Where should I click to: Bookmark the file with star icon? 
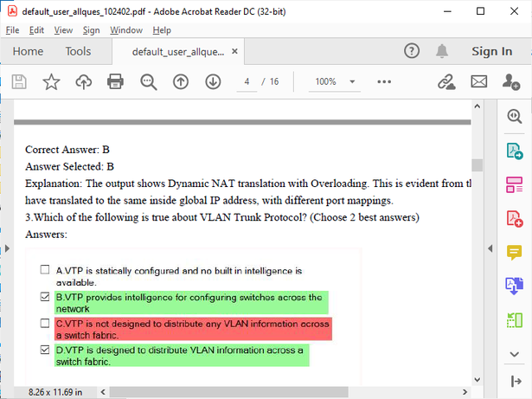coord(51,82)
